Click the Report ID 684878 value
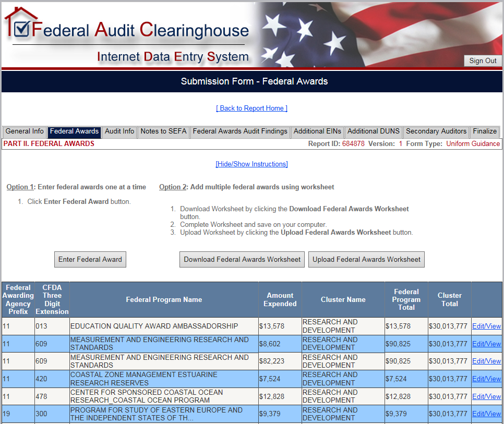The width and height of the screenshot is (504, 424). tap(353, 144)
